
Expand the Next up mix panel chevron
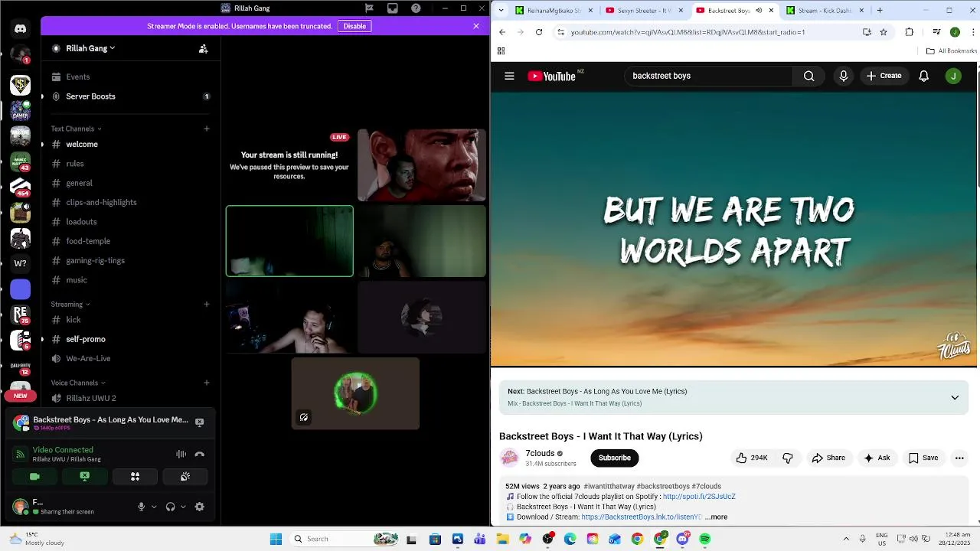955,397
